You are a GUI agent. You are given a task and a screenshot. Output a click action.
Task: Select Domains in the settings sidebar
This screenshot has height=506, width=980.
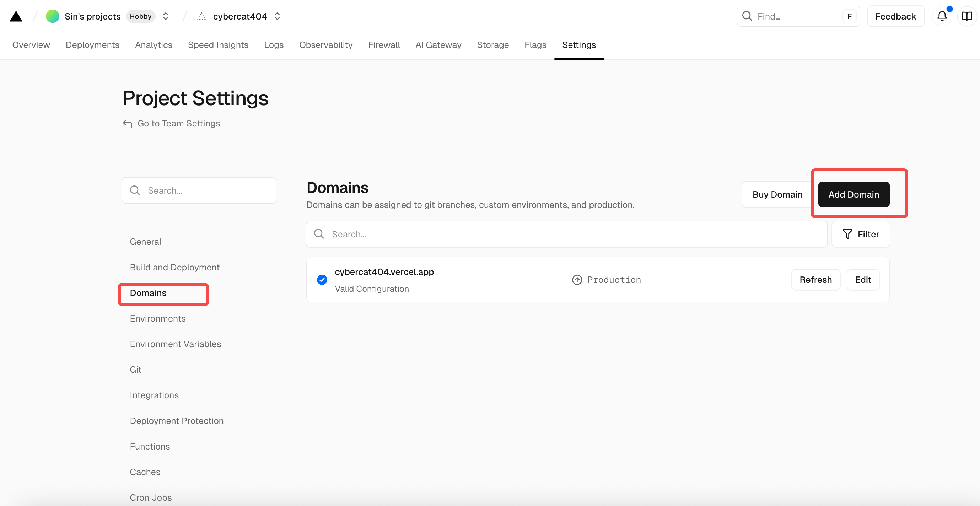click(149, 293)
